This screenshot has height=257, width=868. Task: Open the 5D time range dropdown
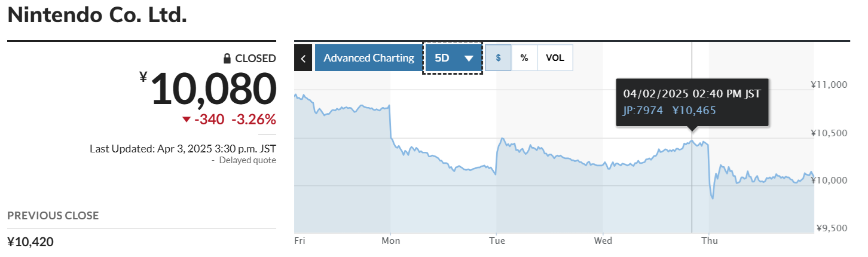click(453, 58)
